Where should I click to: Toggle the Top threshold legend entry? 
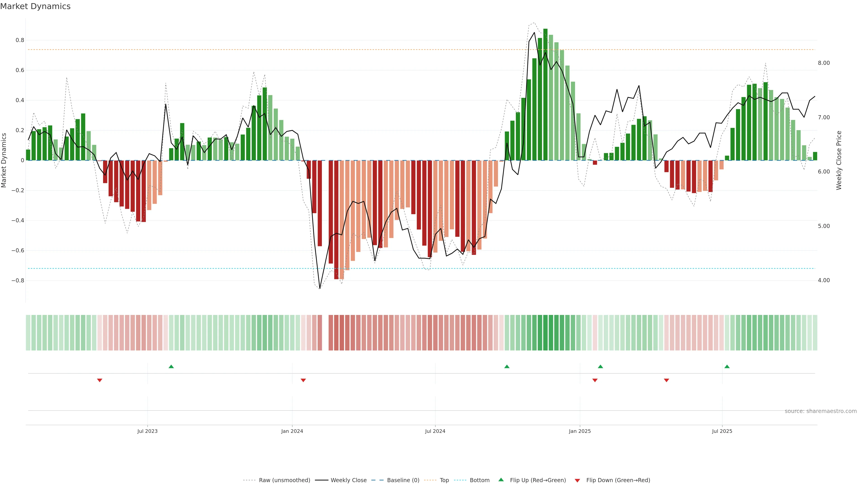(444, 480)
